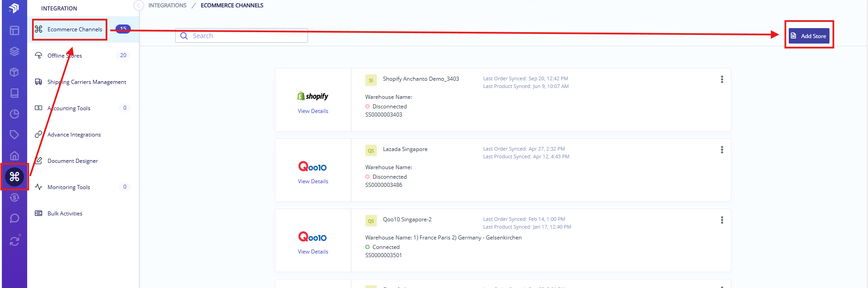Screen dimensions: 868x288
Task: View Details of Lazada Singapore store
Action: pyautogui.click(x=313, y=181)
